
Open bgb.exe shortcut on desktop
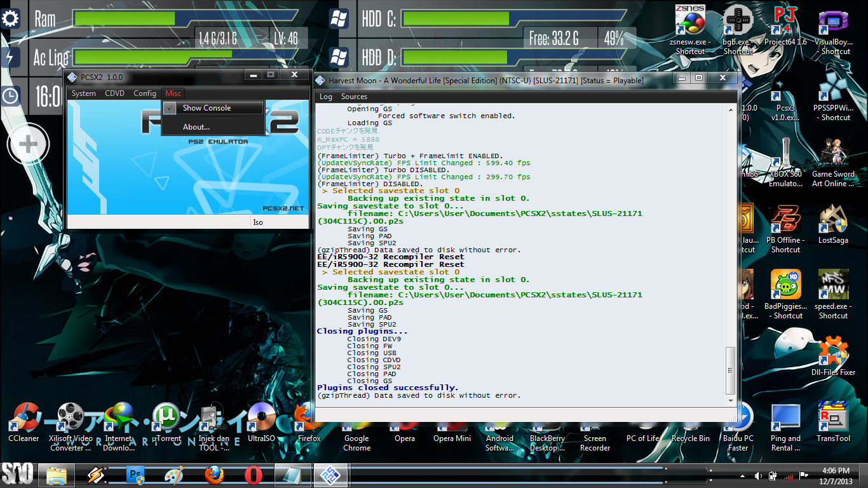click(738, 30)
